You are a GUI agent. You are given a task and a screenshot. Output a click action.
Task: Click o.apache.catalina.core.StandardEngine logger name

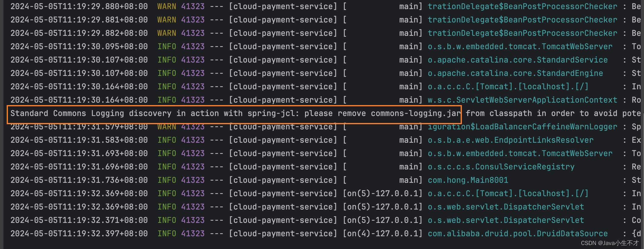tap(515, 73)
